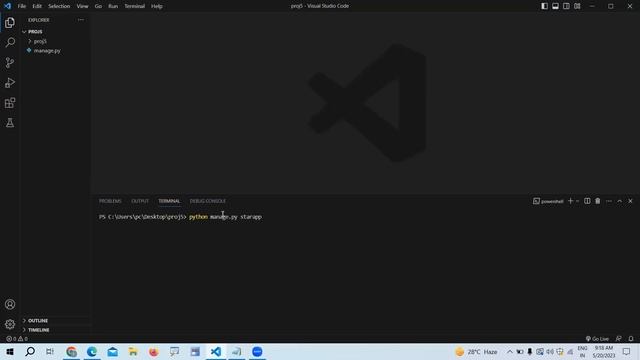
Task: Open the Edit menu
Action: 37,6
